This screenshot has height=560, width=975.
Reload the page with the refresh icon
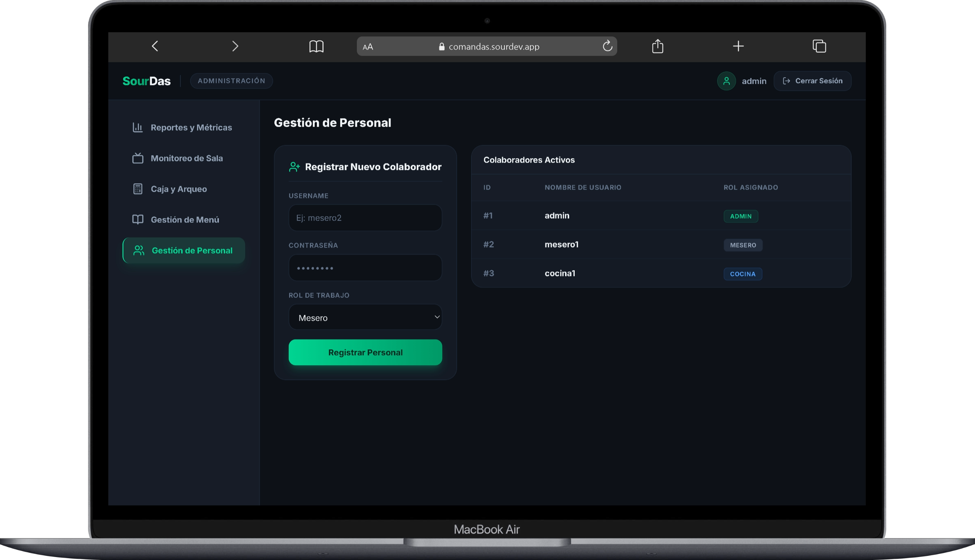click(607, 46)
